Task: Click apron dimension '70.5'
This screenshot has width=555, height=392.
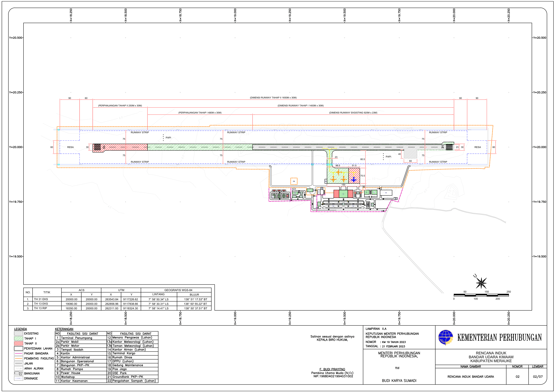Action: point(363,176)
